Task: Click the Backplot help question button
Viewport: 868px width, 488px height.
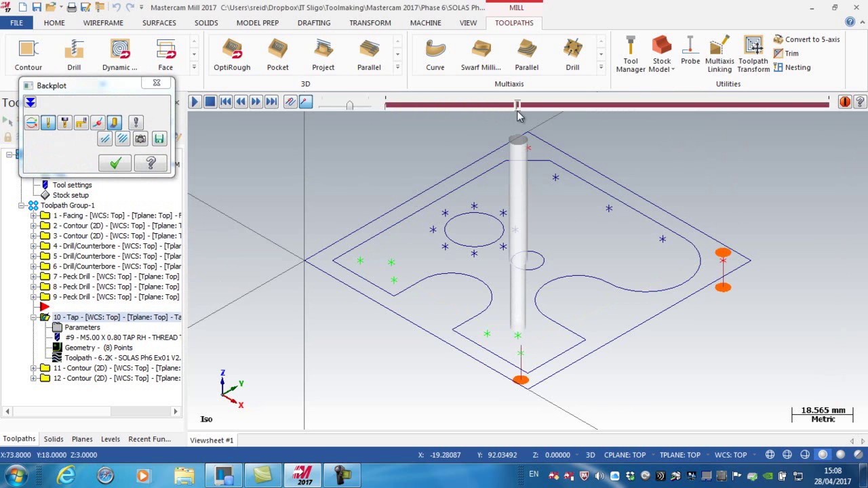Action: coord(151,163)
